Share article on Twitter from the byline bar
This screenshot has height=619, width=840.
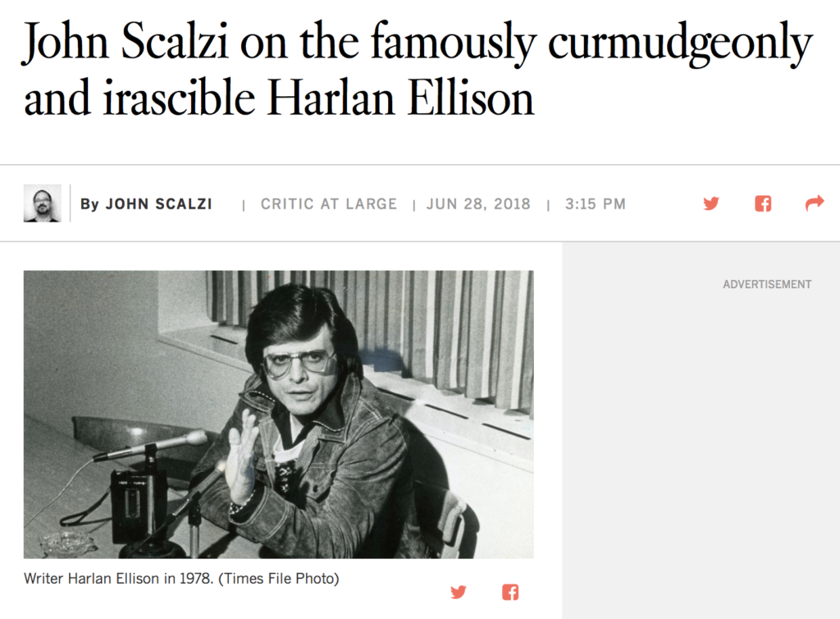pos(711,204)
